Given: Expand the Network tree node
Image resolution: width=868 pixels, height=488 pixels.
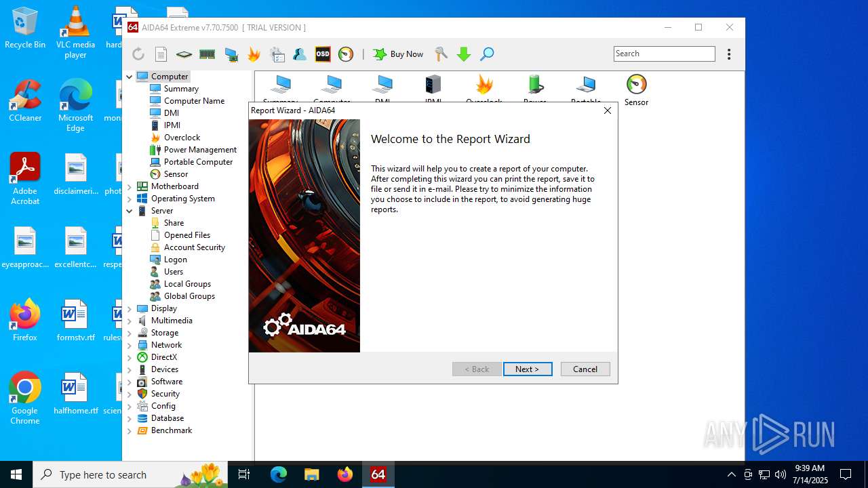Looking at the screenshot, I should [130, 345].
